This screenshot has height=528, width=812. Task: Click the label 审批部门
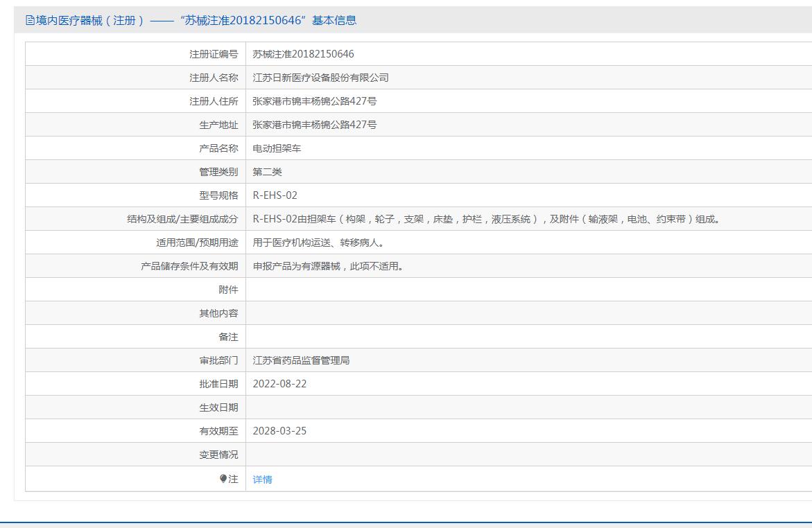(218, 360)
